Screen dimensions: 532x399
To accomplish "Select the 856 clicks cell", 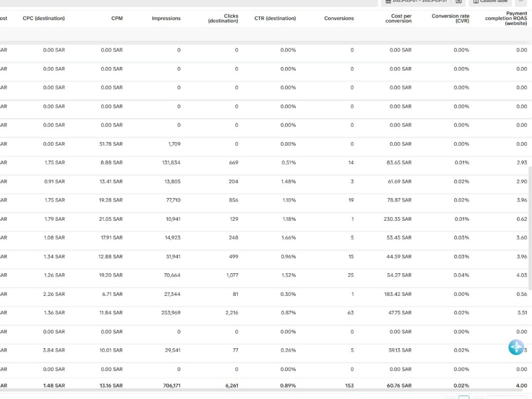I will (234, 200).
